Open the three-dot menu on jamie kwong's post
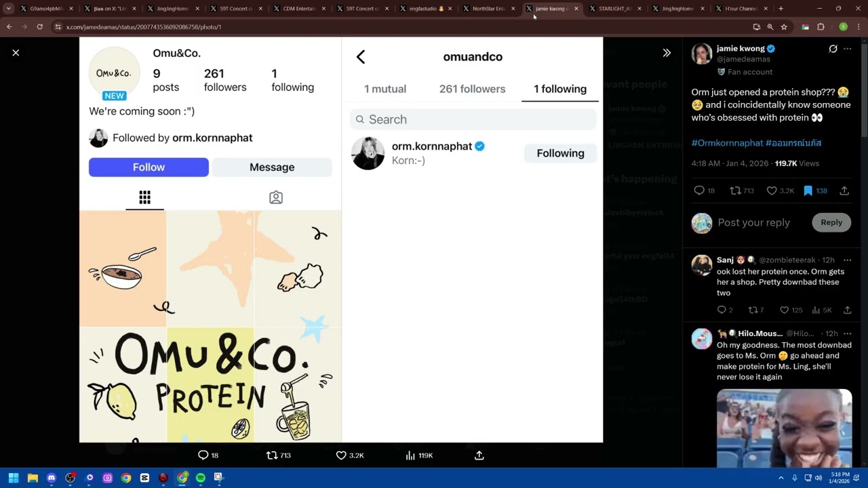The image size is (868, 488). [847, 49]
